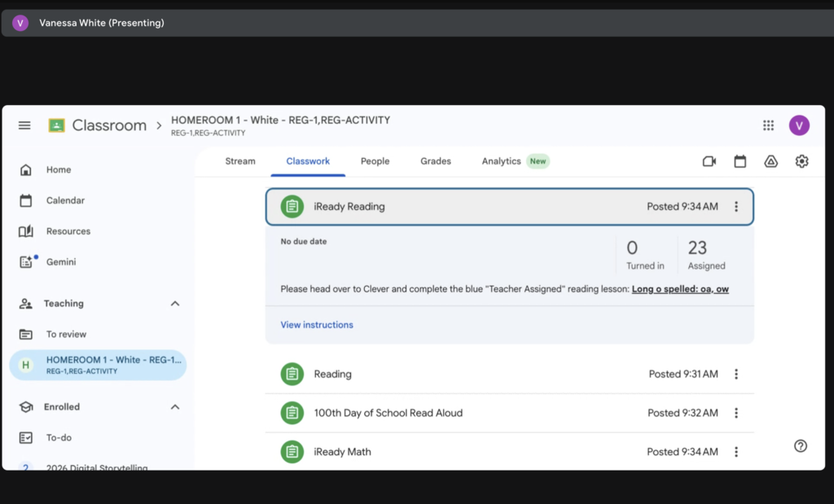Open more options for Reading assignment

736,375
